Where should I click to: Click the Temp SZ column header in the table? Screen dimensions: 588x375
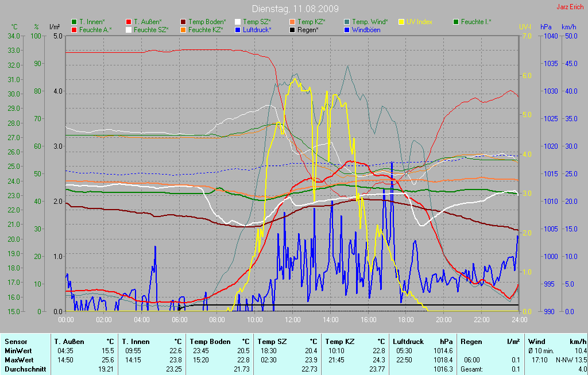272,342
